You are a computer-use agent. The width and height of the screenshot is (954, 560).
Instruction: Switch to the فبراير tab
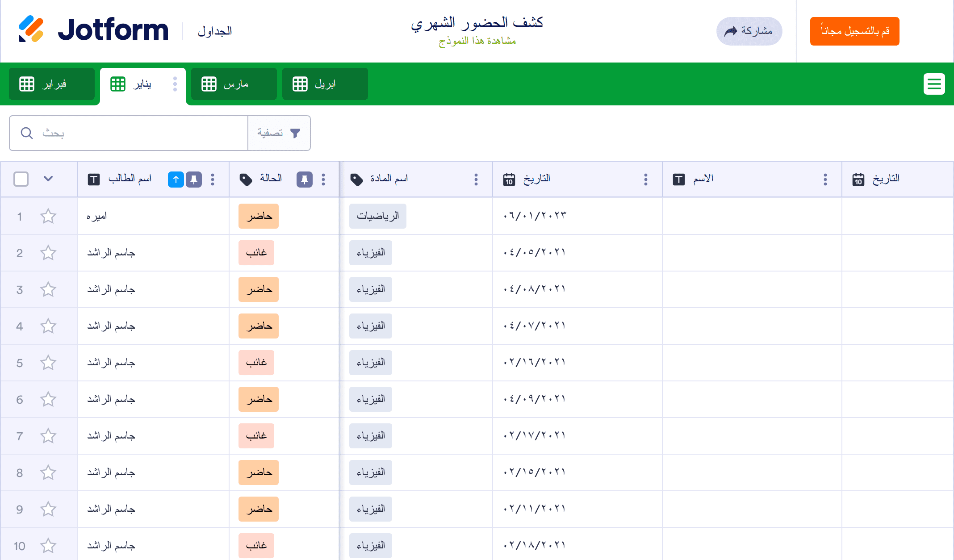[52, 84]
